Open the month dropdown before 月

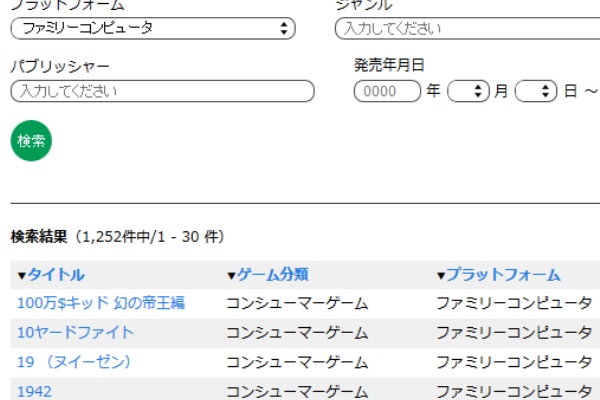click(x=468, y=91)
